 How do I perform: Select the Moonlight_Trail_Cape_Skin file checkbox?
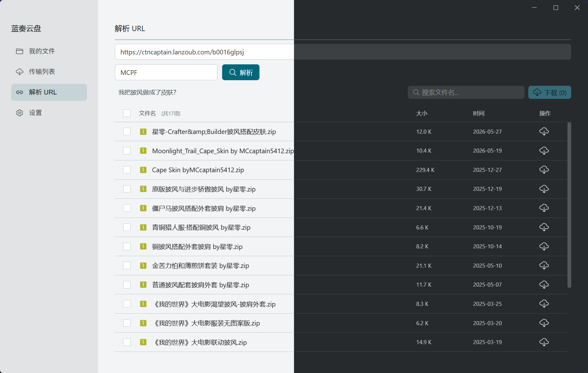[127, 151]
